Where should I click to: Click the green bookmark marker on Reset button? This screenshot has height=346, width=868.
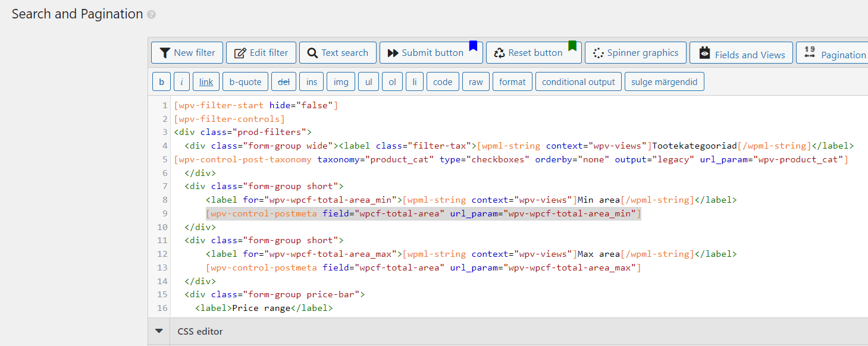point(572,46)
